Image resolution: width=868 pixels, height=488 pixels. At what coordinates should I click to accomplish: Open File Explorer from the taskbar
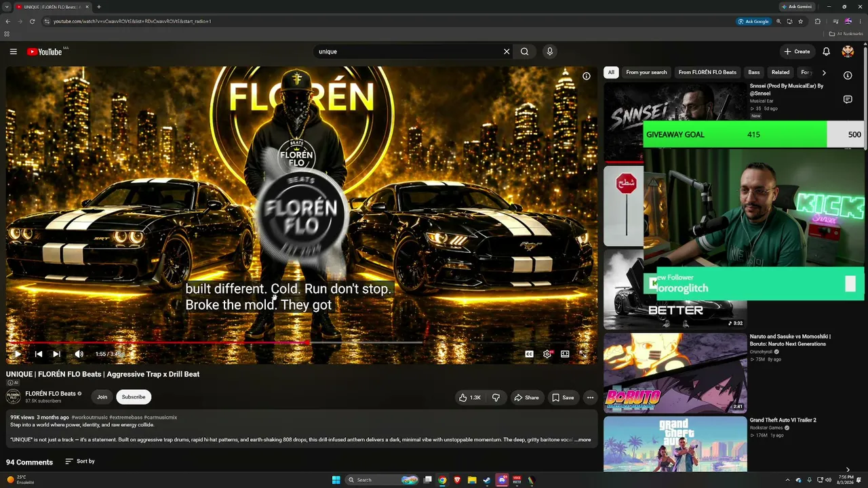coord(472,480)
